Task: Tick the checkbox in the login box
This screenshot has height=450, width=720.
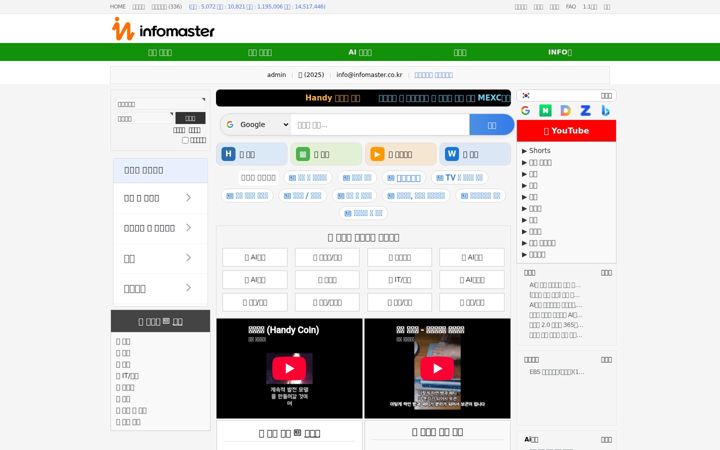Action: click(185, 140)
